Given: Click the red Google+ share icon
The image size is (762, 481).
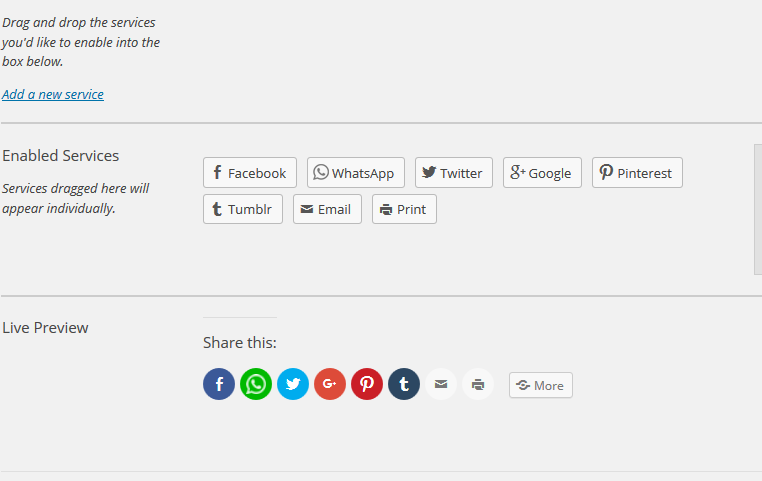Looking at the screenshot, I should (x=330, y=384).
